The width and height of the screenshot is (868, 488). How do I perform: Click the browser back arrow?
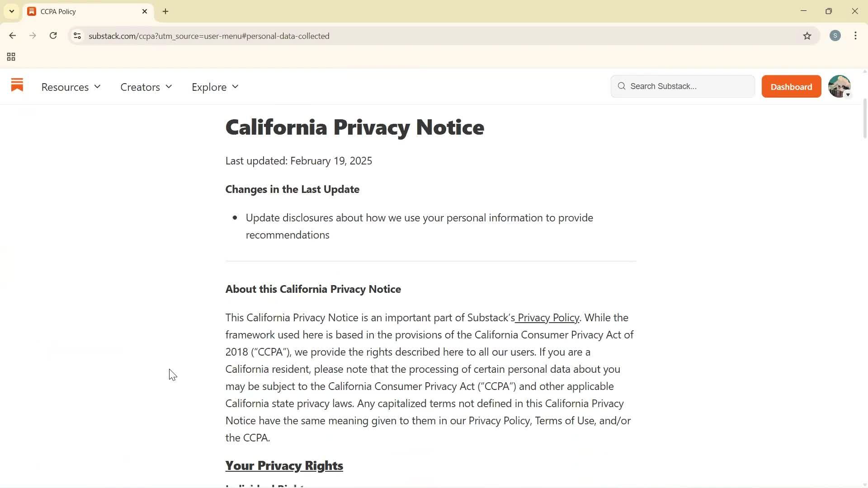pos(12,36)
